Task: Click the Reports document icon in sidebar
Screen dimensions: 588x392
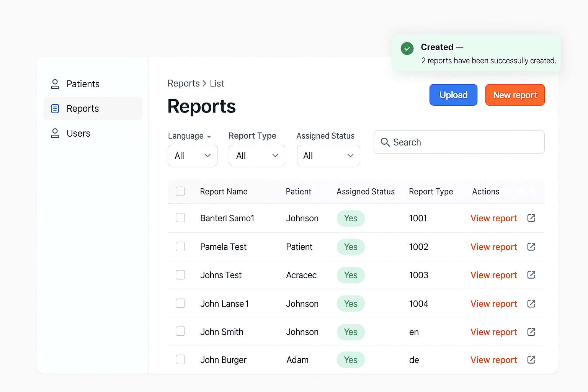Action: click(x=55, y=109)
